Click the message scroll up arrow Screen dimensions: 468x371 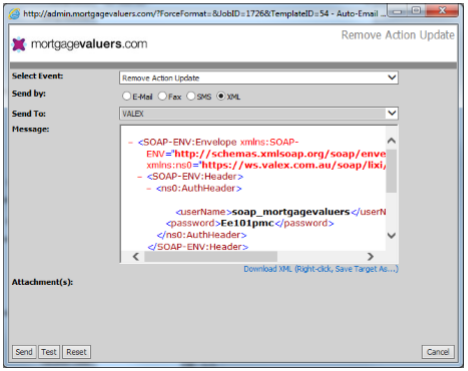tap(392, 141)
